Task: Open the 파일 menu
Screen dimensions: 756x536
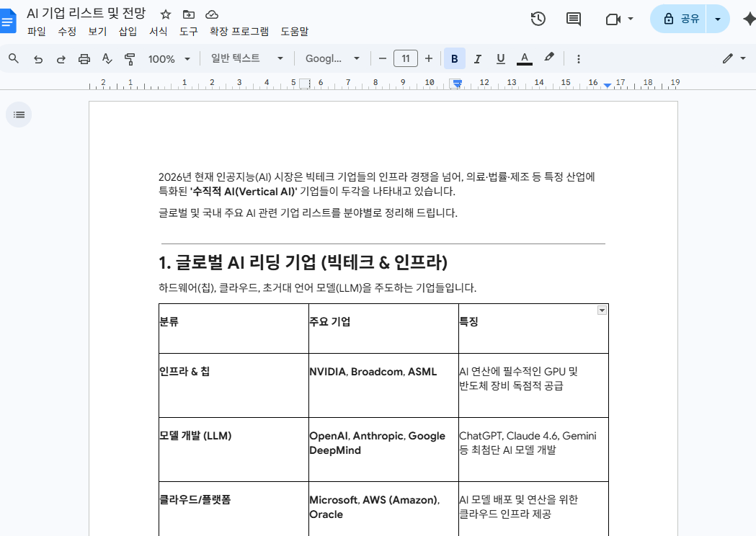Action: (37, 32)
